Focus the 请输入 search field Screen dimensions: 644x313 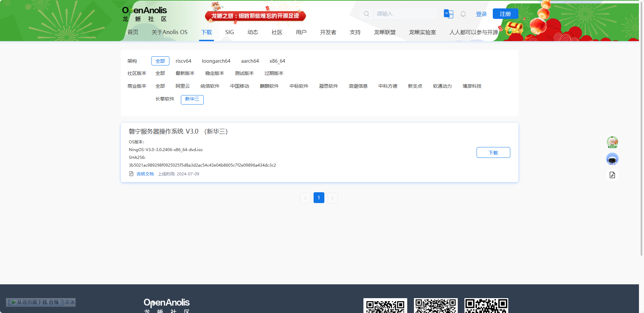point(405,14)
